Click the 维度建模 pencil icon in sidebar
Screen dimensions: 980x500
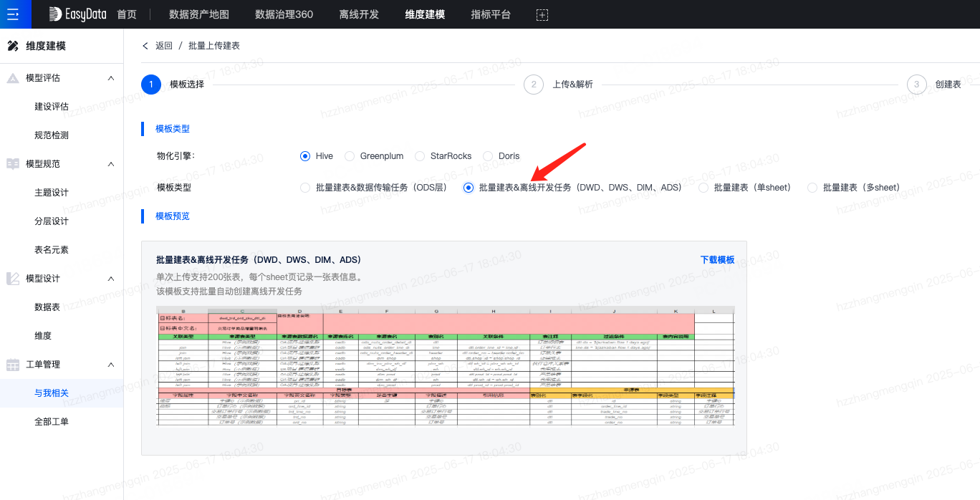coord(13,46)
